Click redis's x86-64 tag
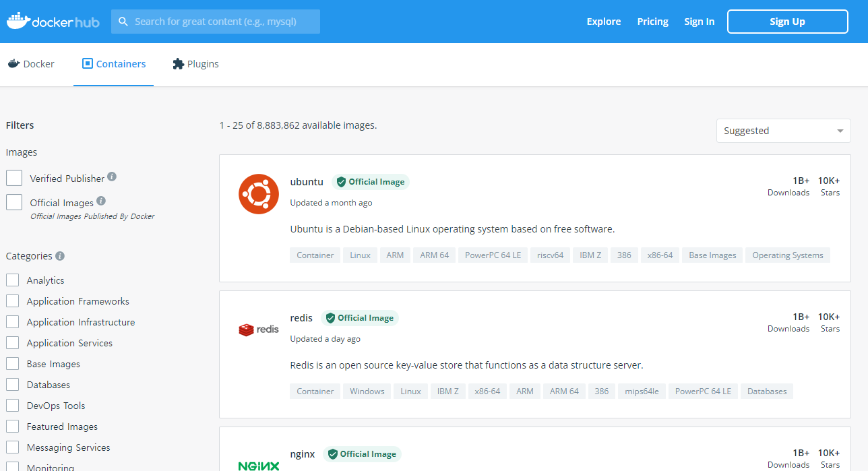868x471 pixels. coord(487,391)
